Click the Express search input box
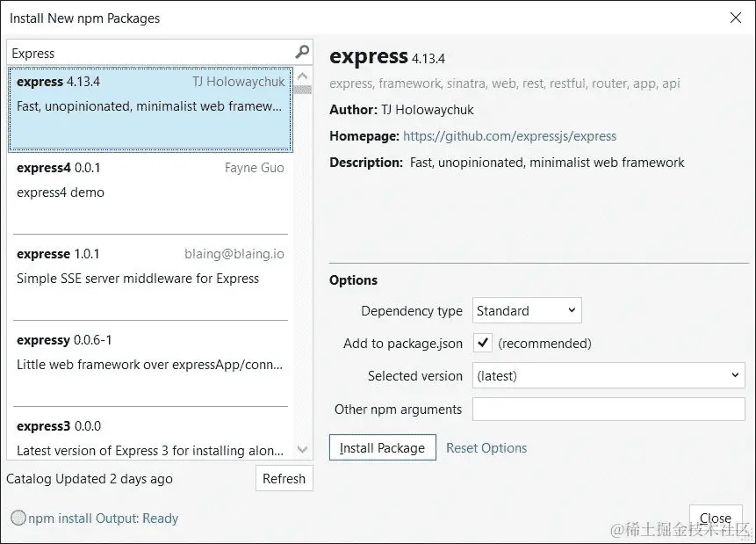The height and width of the screenshot is (544, 756). pos(149,53)
